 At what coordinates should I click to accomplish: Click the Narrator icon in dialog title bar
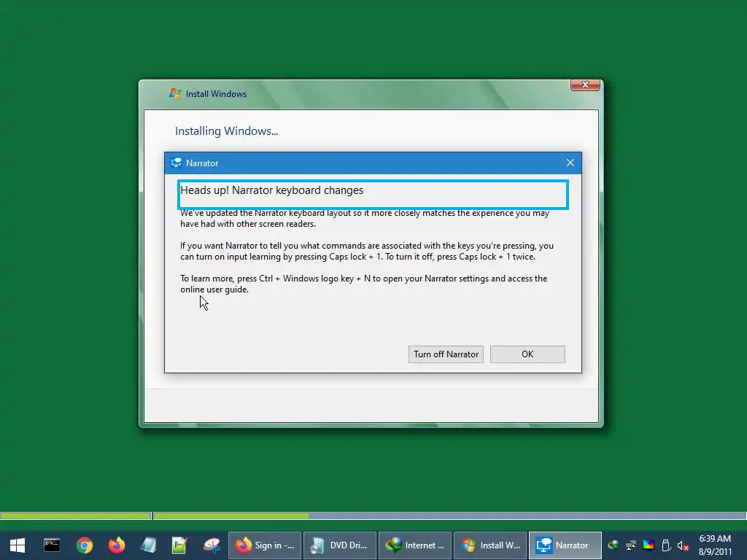coord(177,163)
